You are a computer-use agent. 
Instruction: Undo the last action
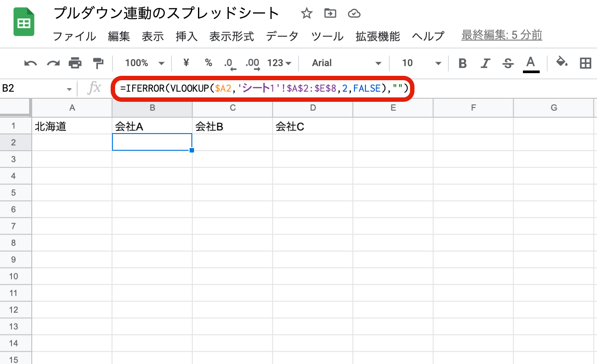30,63
